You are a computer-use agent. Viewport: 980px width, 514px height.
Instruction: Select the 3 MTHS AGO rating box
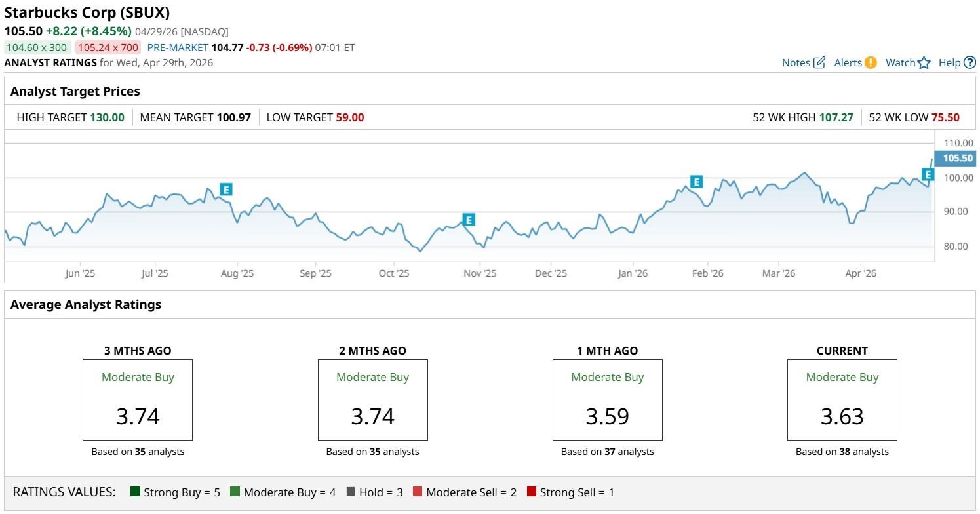138,400
